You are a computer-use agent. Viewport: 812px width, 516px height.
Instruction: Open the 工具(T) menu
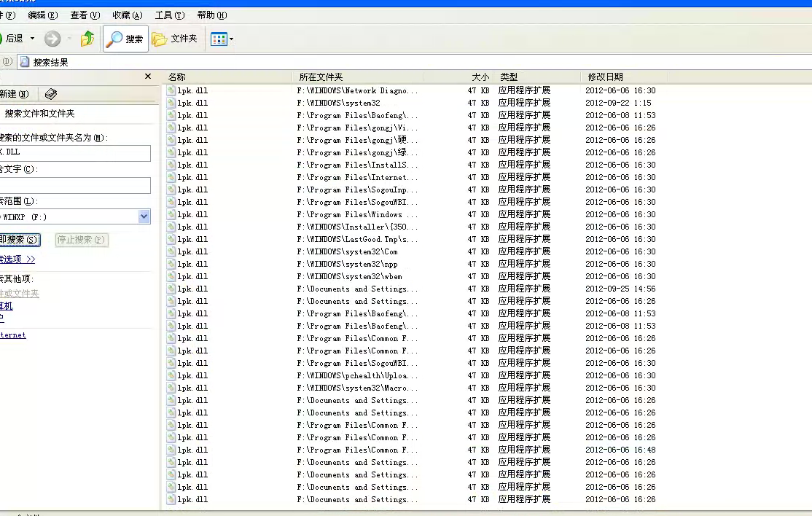170,15
